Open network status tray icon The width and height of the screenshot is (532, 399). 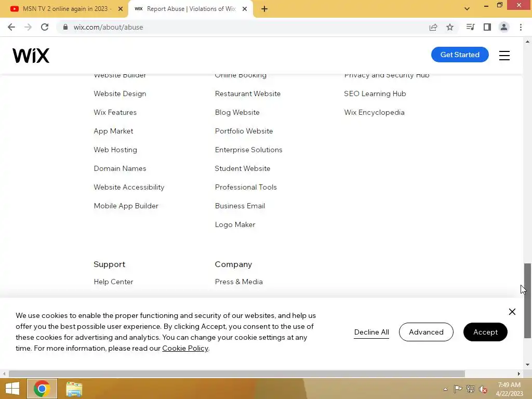pyautogui.click(x=471, y=389)
